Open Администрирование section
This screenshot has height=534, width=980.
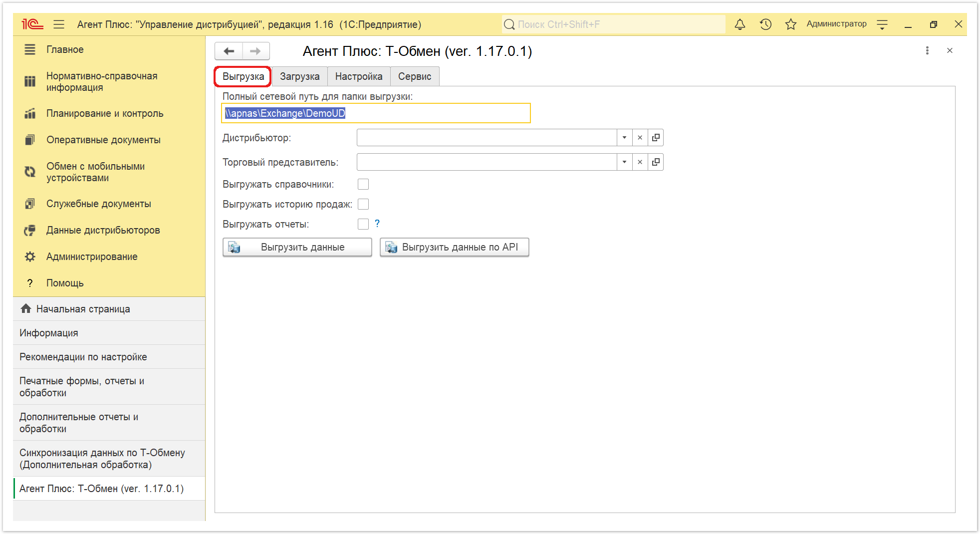[92, 257]
